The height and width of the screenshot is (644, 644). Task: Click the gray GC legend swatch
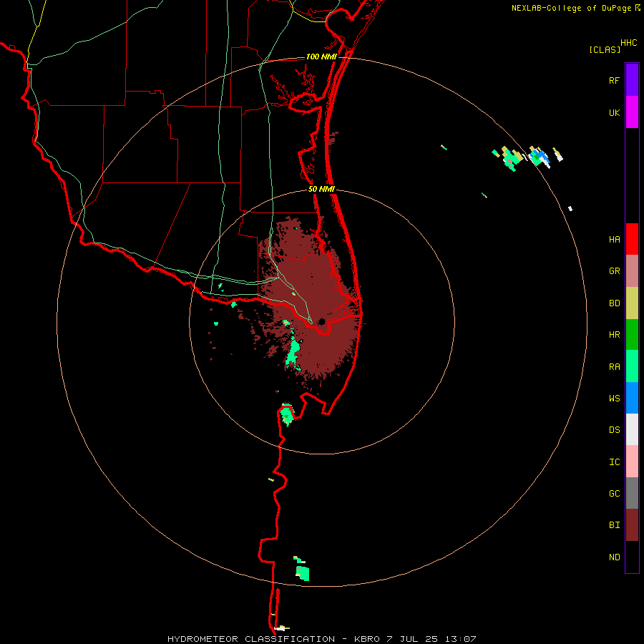(632, 493)
